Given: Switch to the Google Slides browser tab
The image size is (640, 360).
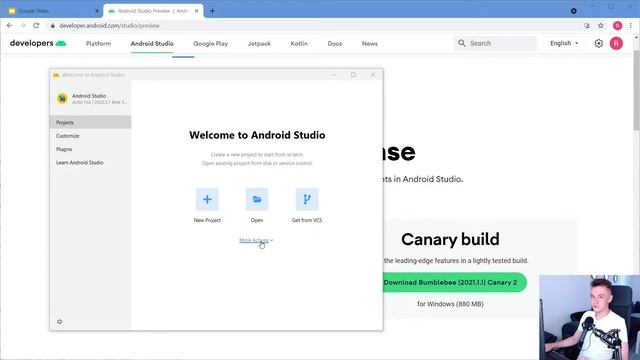Looking at the screenshot, I should click(x=53, y=11).
